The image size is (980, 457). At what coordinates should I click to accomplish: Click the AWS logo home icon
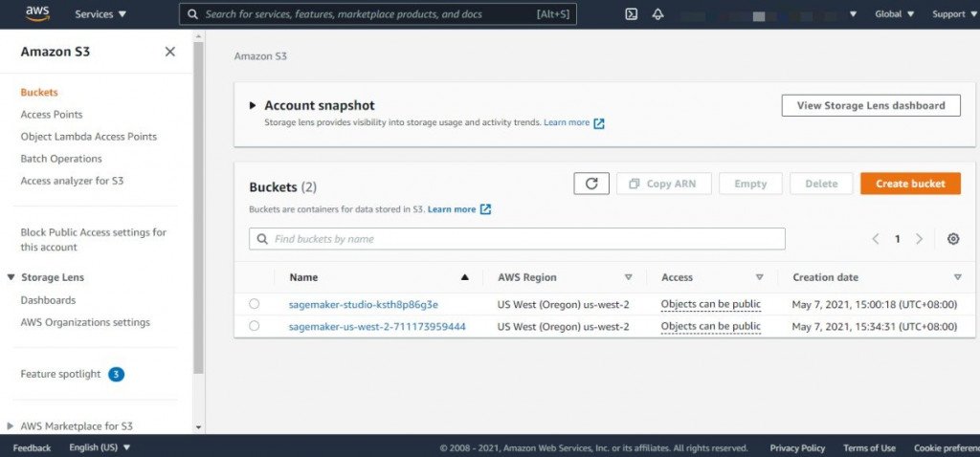pos(37,13)
